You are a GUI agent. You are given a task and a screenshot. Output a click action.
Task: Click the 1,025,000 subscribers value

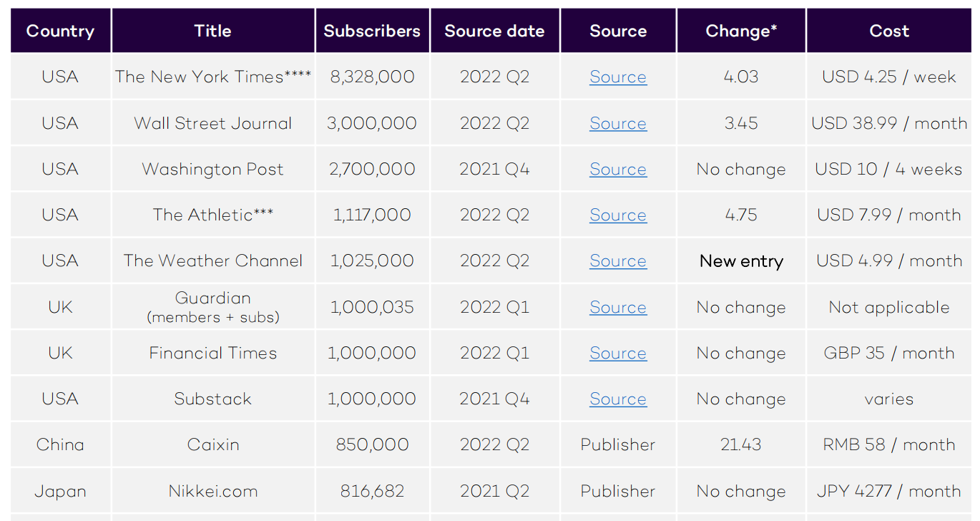372,260
